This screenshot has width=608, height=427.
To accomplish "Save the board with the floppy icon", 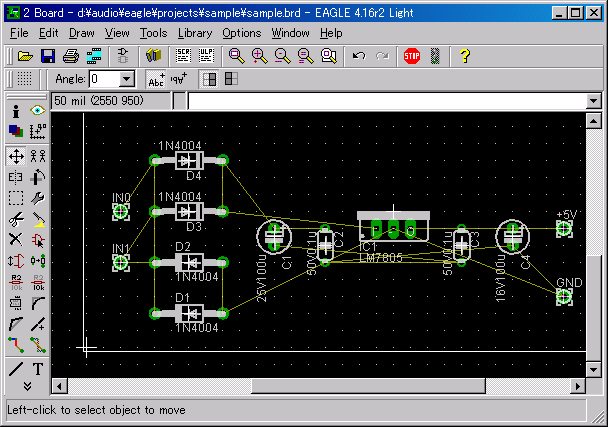I will [x=48, y=56].
